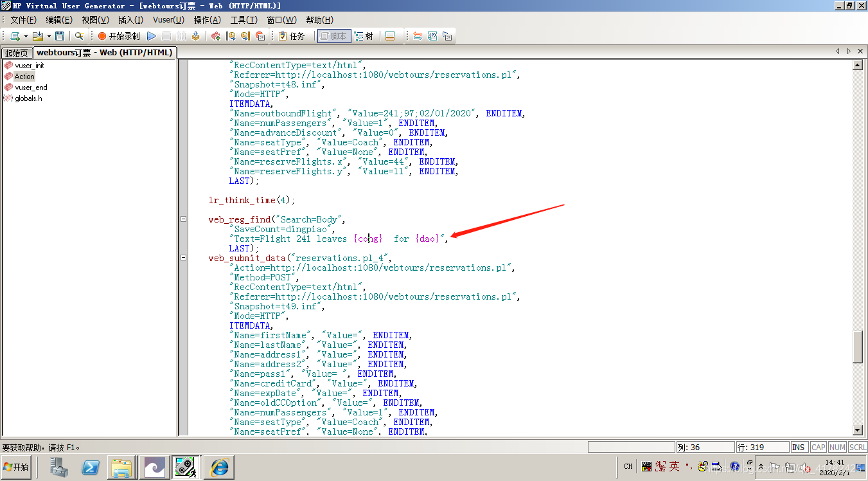The image size is (868, 481).
Task: Click the INS indicator in status bar
Action: pyautogui.click(x=799, y=447)
